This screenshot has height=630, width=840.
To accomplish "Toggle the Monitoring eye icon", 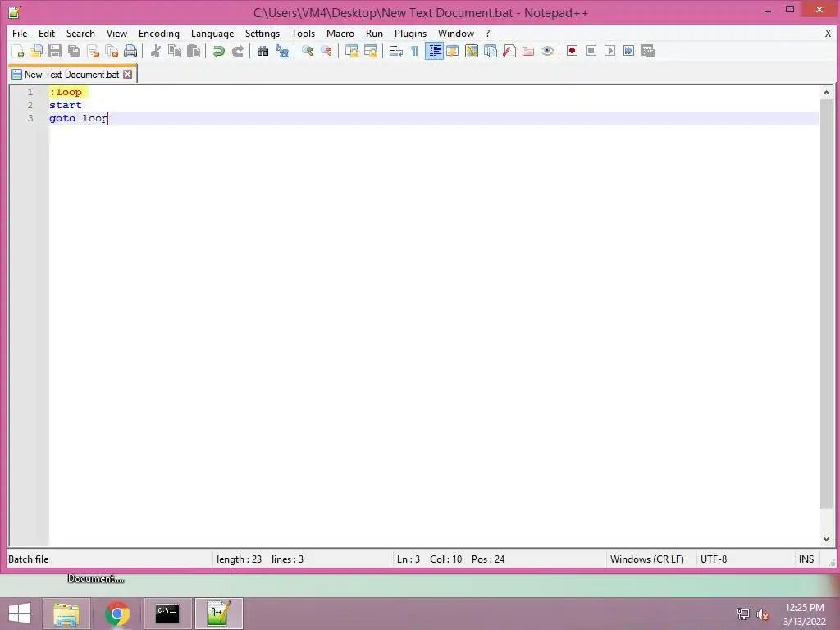I will (x=547, y=51).
